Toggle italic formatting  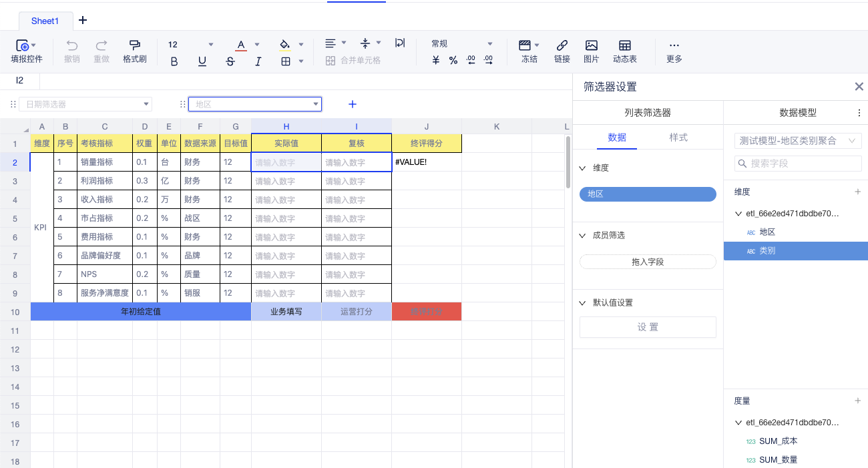(258, 60)
